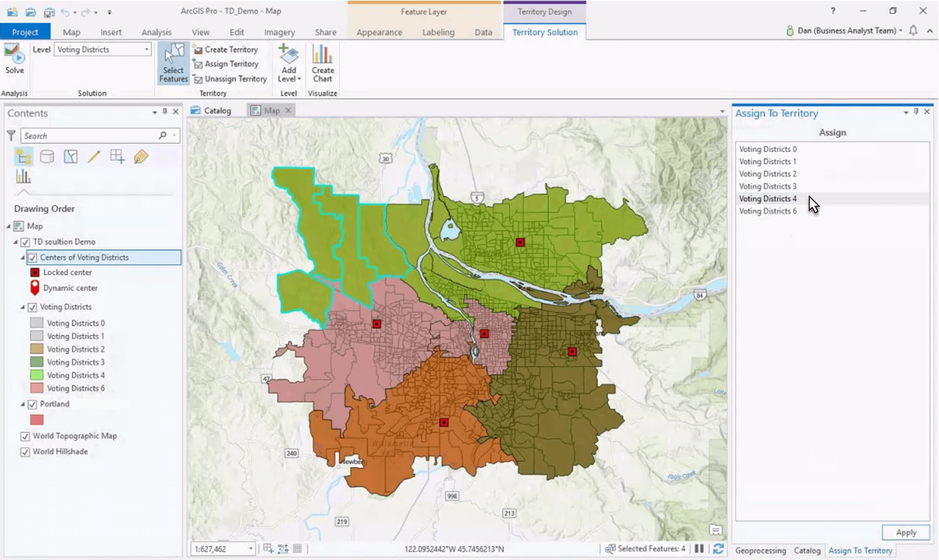Image resolution: width=939 pixels, height=560 pixels.
Task: Activate the Select Features tool
Action: click(173, 62)
